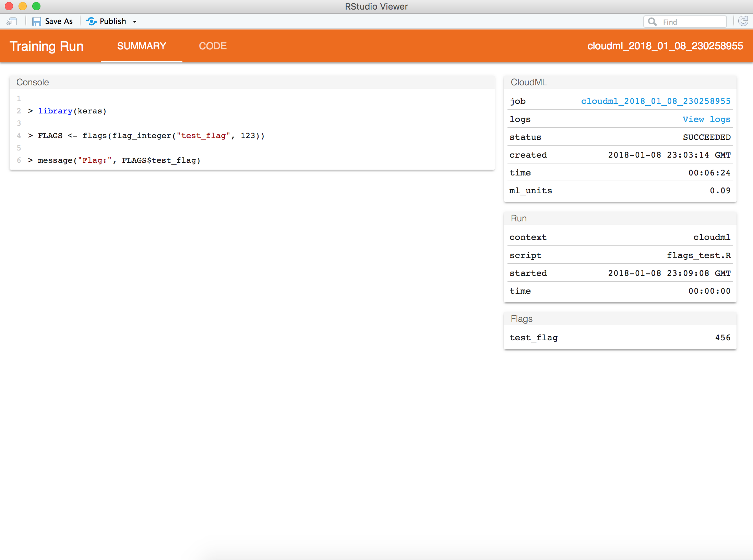The height and width of the screenshot is (560, 753).
Task: Click the Save As floppy disk icon
Action: (x=37, y=21)
